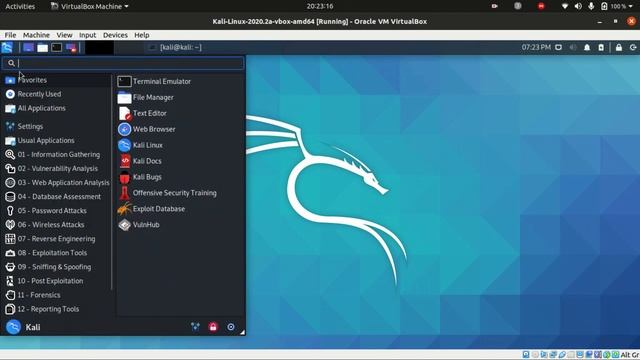Open VulnHub entry
Image resolution: width=640 pixels, height=360 pixels.
point(180,224)
